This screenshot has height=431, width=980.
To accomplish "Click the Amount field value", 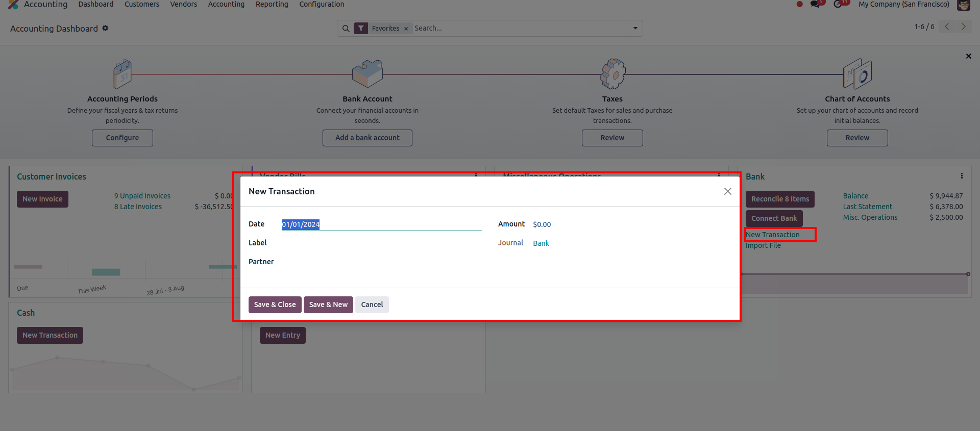I will [542, 224].
